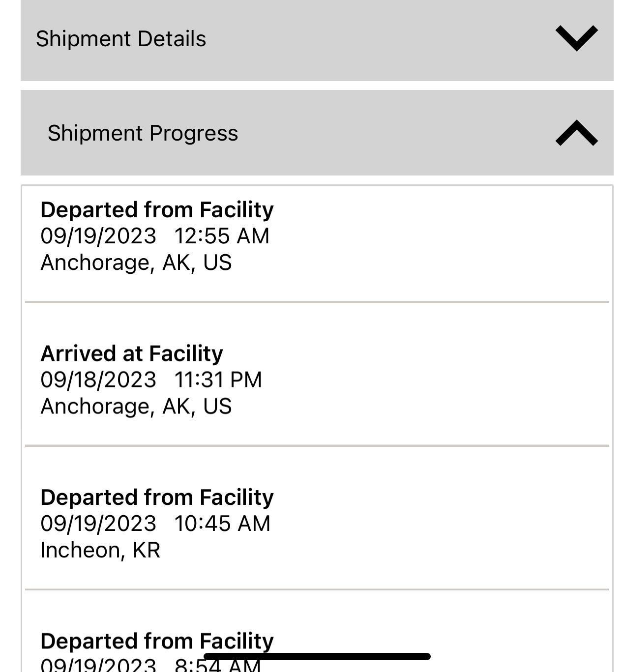Select the Departed from Facility heading for Anchorage
The image size is (623, 672).
pos(157,210)
